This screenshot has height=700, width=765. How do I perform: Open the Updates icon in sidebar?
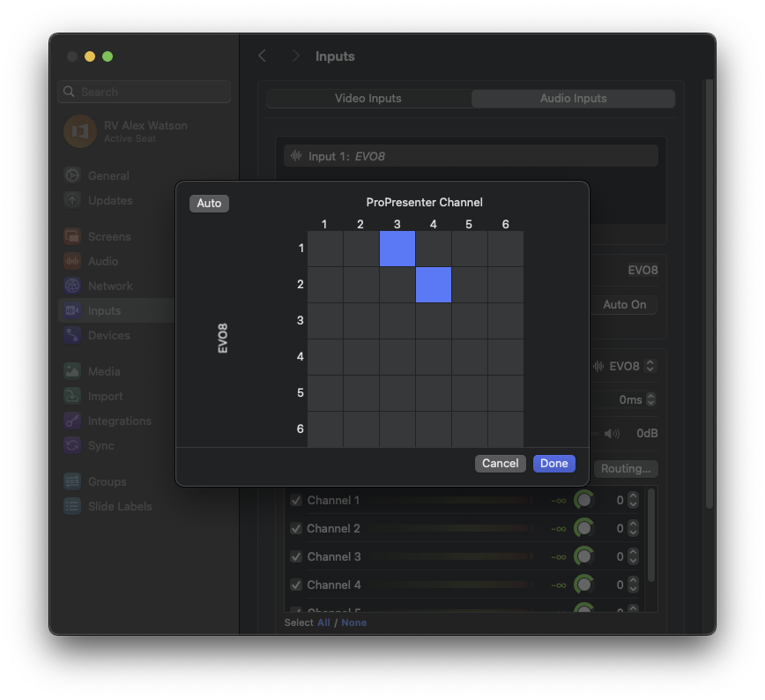72,200
